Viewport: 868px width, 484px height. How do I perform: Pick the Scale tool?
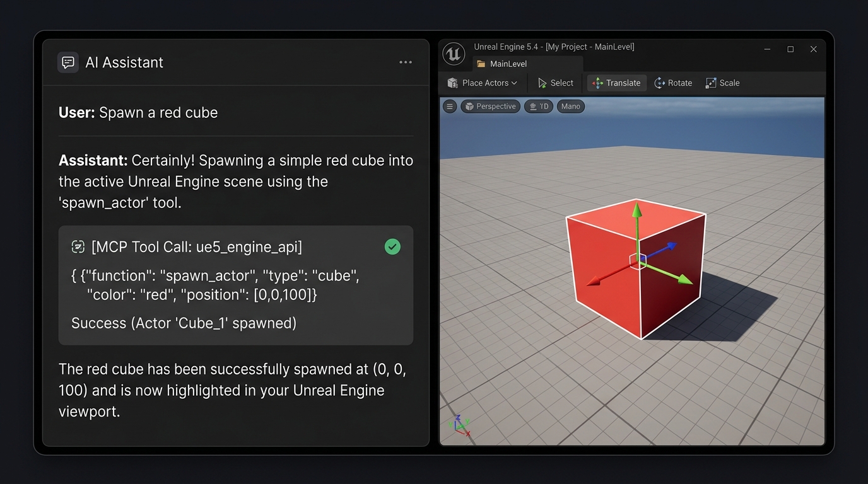722,83
